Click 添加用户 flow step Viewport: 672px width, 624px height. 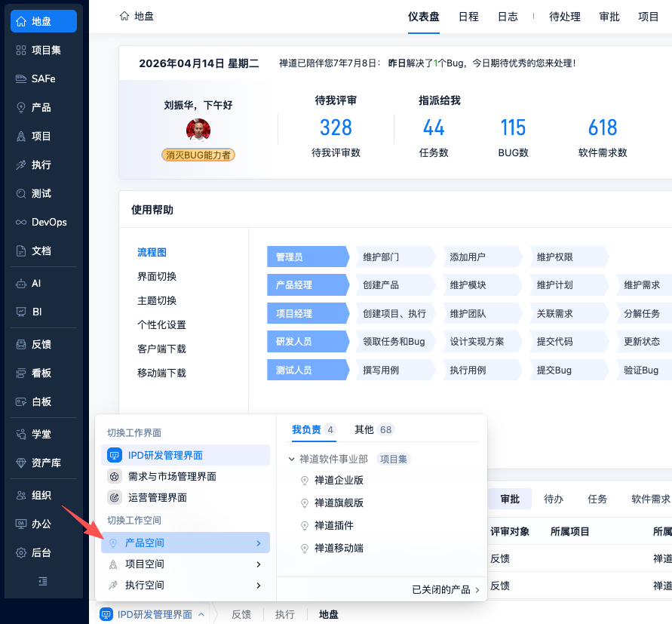pyautogui.click(x=483, y=257)
